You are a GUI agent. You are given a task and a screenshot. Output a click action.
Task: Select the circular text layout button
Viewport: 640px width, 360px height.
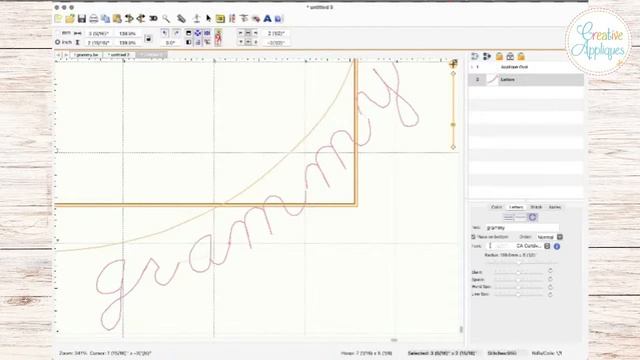click(x=532, y=218)
